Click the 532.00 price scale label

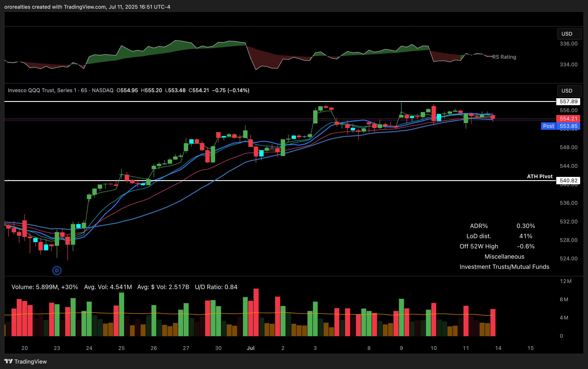click(x=569, y=222)
